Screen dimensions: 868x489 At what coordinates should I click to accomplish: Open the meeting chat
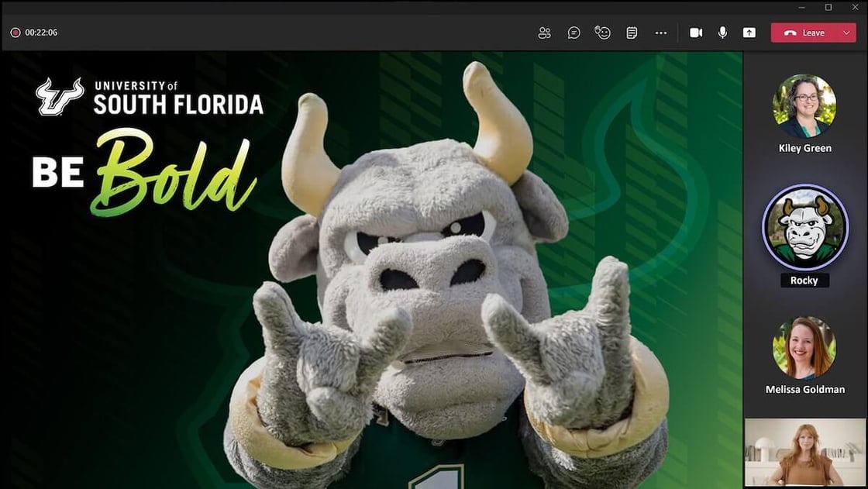tap(573, 33)
